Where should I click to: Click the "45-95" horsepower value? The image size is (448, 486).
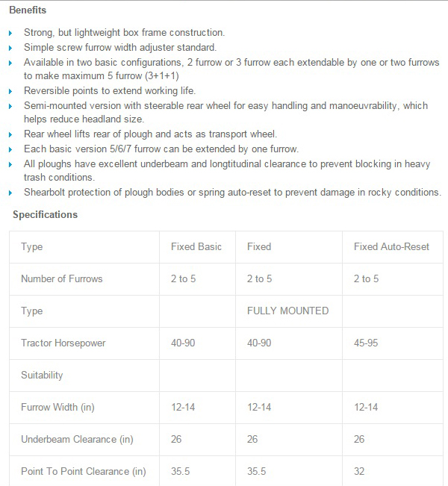[x=366, y=343]
